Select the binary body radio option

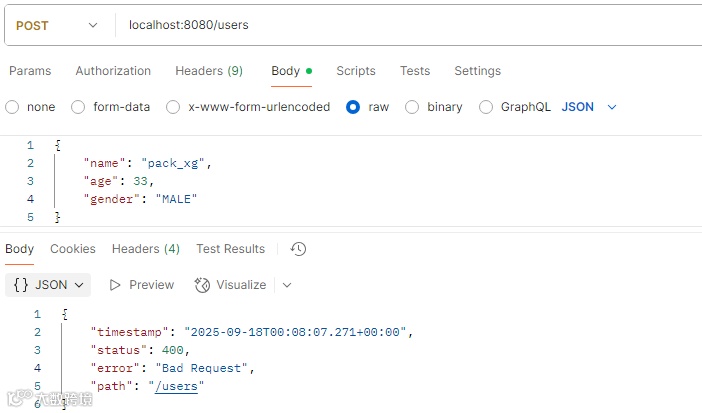click(x=412, y=107)
